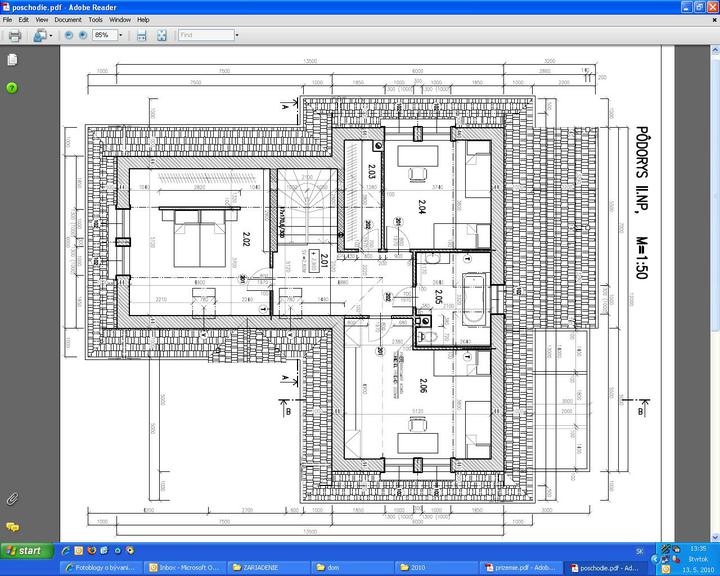This screenshot has height=576, width=720.
Task: Expand the Find options dropdown arrow
Action: 237,35
